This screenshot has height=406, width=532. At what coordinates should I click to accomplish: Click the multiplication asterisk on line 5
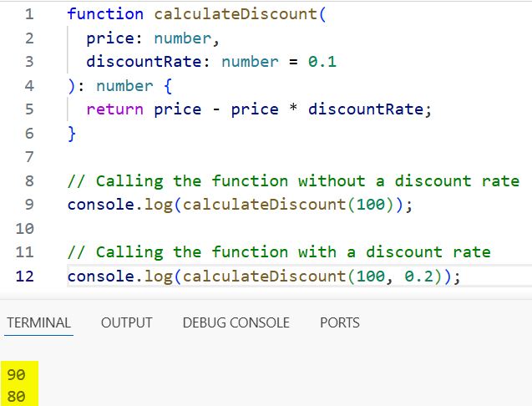[x=293, y=108]
